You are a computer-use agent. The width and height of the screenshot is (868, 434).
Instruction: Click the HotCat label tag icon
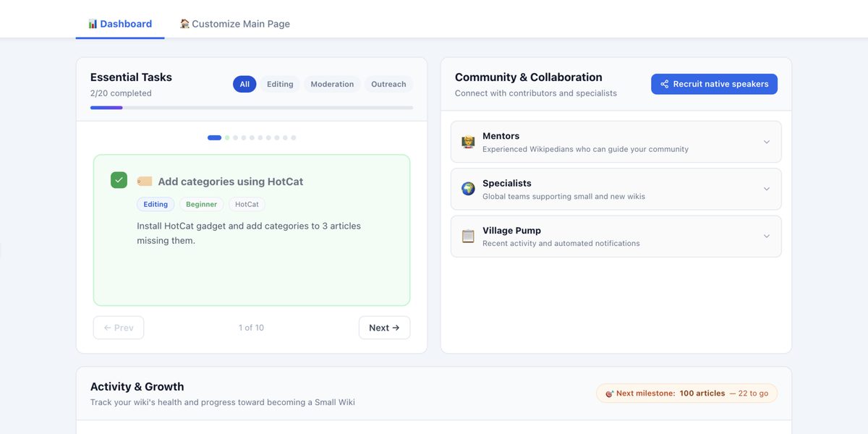click(x=145, y=182)
